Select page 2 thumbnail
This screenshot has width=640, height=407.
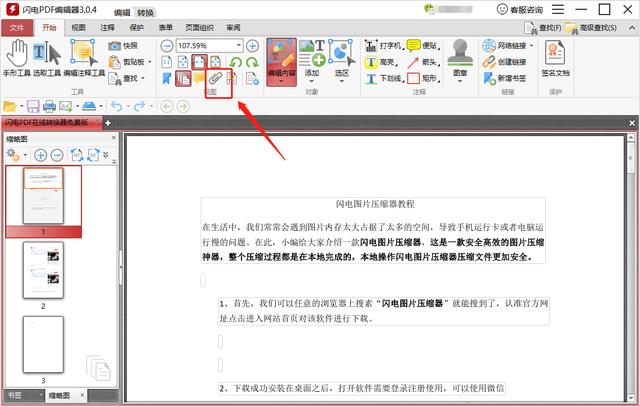tap(43, 270)
